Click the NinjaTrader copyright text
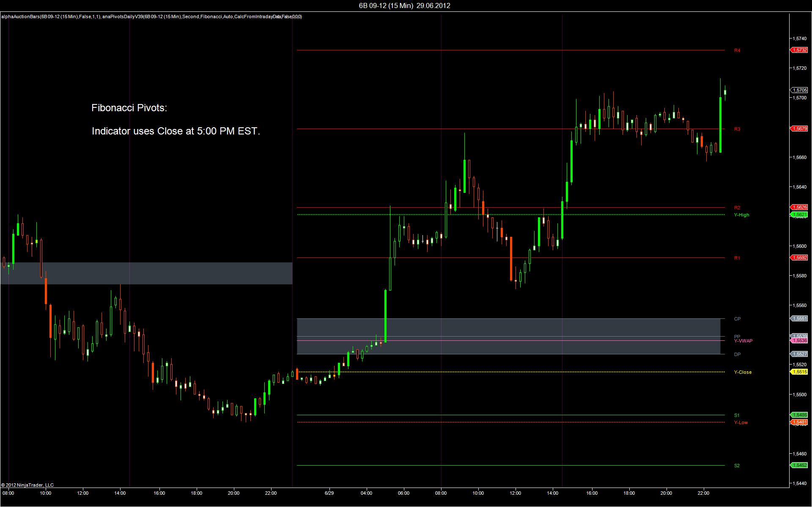This screenshot has height=507, width=812. pos(27,485)
